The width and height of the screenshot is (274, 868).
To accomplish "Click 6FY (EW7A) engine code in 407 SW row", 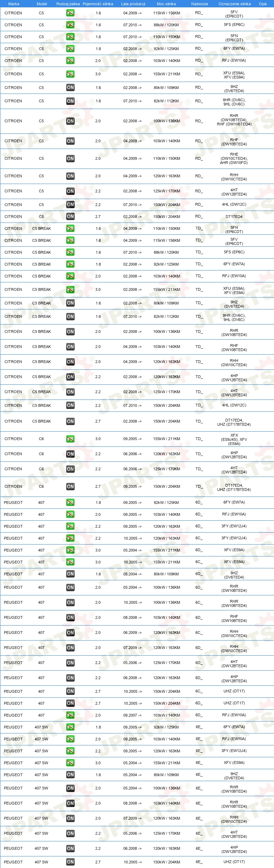I will [x=234, y=727].
